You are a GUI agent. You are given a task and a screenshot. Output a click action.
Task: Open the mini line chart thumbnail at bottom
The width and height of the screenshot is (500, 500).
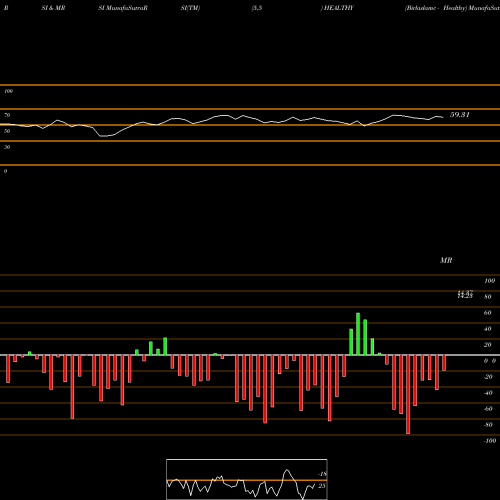click(247, 479)
